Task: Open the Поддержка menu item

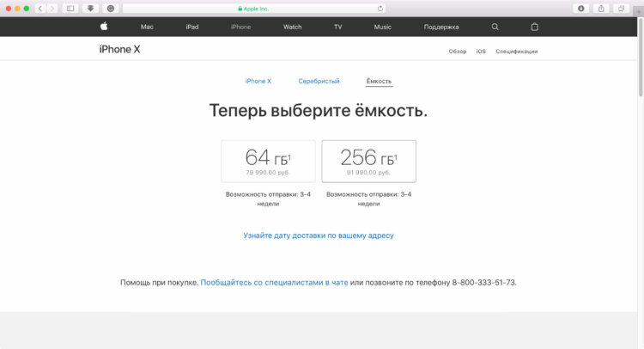Action: pyautogui.click(x=441, y=27)
